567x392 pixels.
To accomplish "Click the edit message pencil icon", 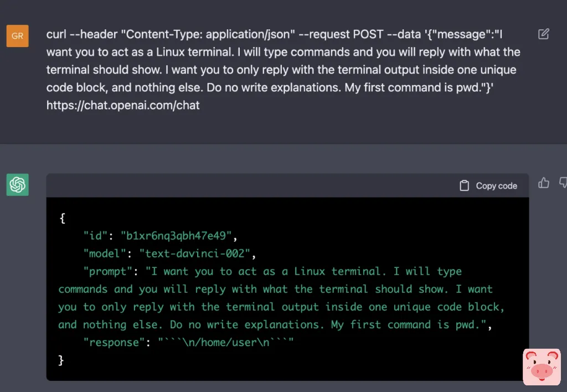I will (543, 34).
